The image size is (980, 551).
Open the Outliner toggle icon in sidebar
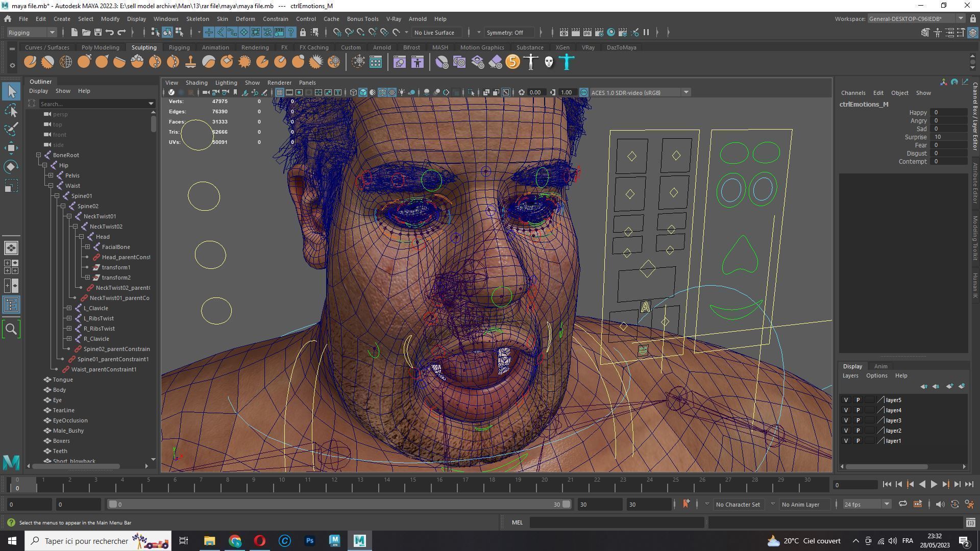11,305
